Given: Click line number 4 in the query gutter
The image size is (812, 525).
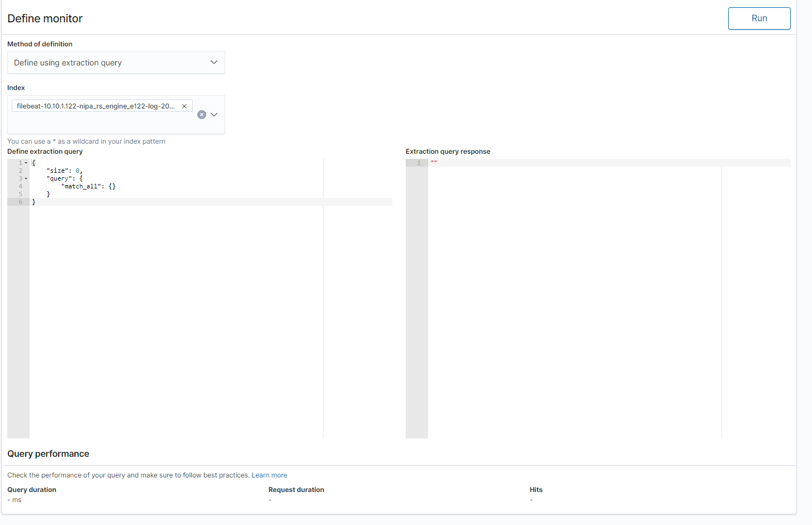Looking at the screenshot, I should click(x=20, y=186).
